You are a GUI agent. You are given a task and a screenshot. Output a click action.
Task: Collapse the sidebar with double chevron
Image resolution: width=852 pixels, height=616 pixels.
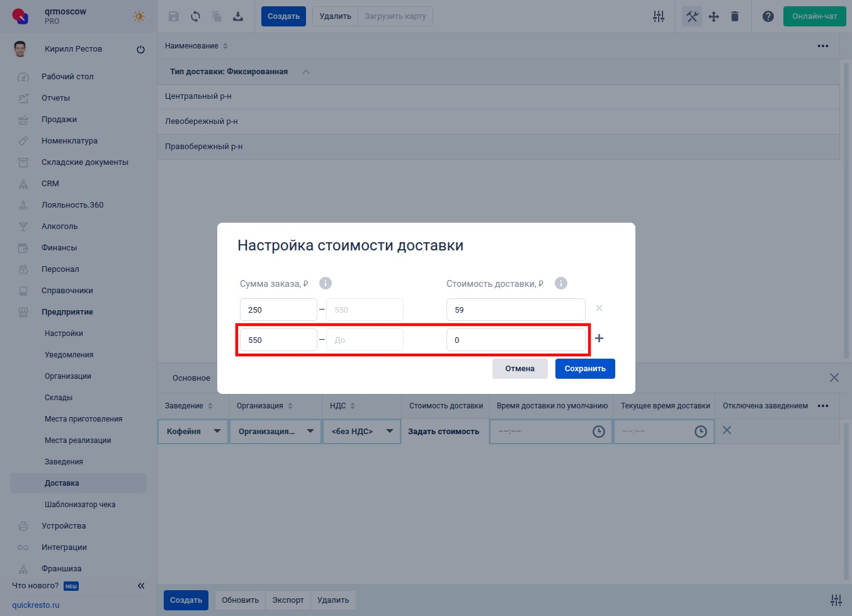click(141, 586)
